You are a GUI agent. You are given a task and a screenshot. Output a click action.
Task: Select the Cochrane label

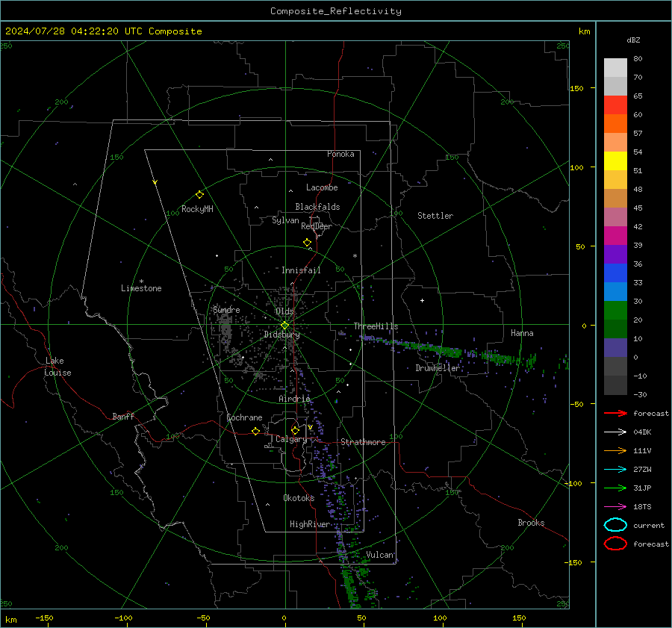(x=244, y=417)
